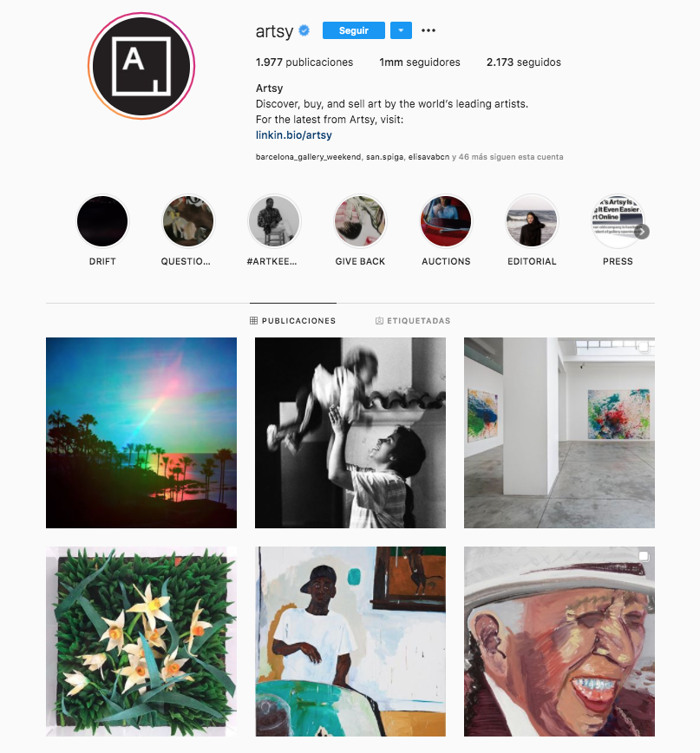Open the DRIFT story highlight

(x=102, y=221)
